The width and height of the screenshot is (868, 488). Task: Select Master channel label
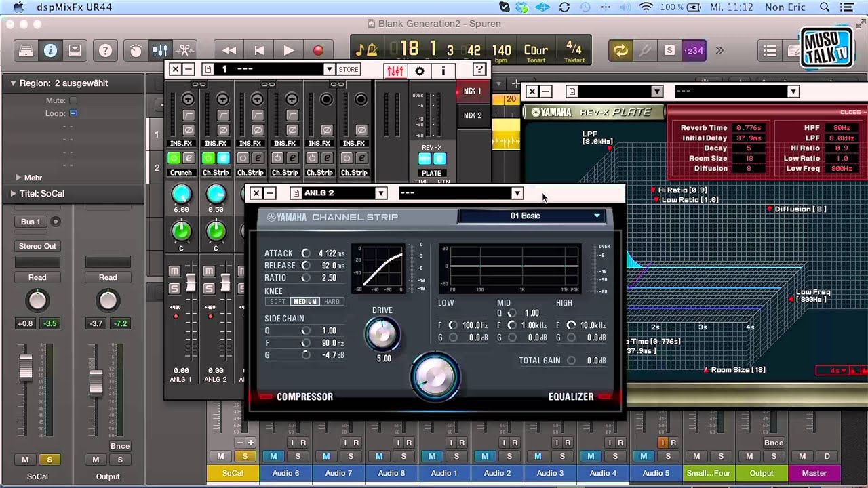[814, 473]
